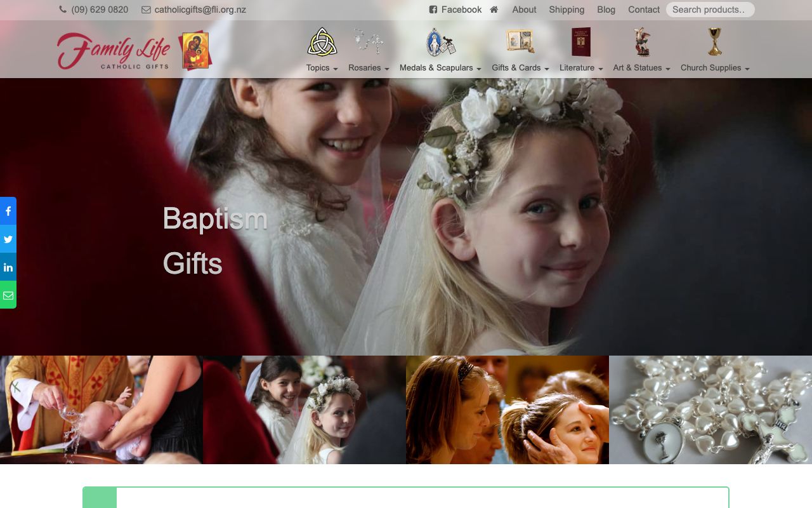Share page via Facebook side button
The height and width of the screenshot is (508, 812).
[8, 211]
